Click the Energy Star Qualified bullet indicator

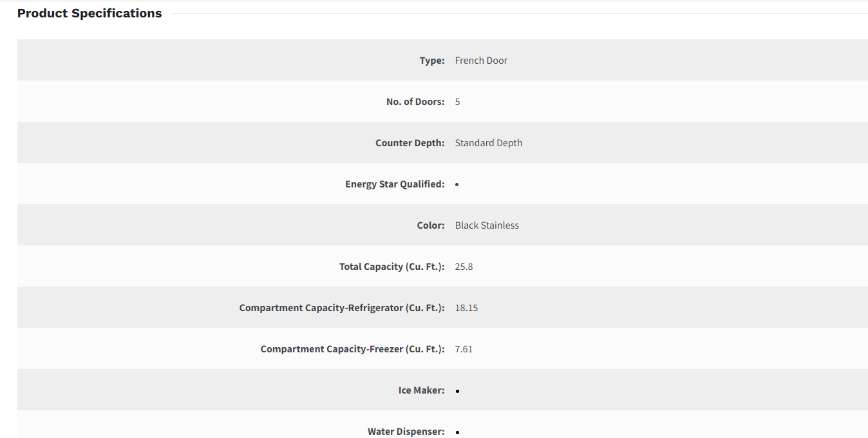click(x=457, y=185)
